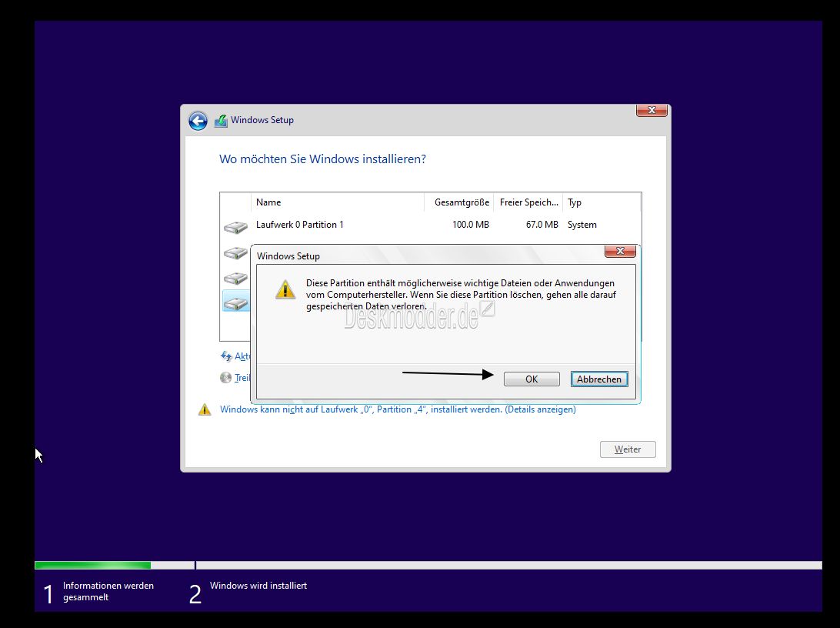
Task: Click the dialog message starting "Diese Partition enthält"
Action: (x=461, y=295)
